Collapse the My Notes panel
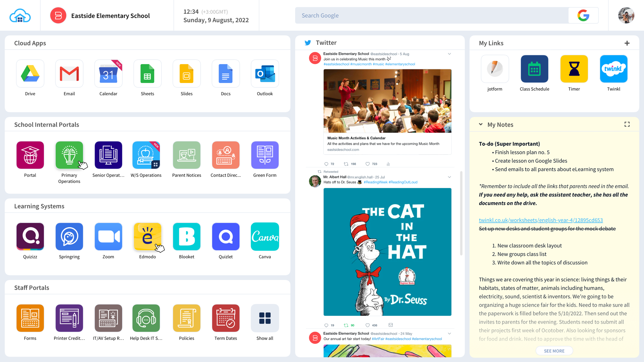The image size is (644, 362). pyautogui.click(x=481, y=124)
